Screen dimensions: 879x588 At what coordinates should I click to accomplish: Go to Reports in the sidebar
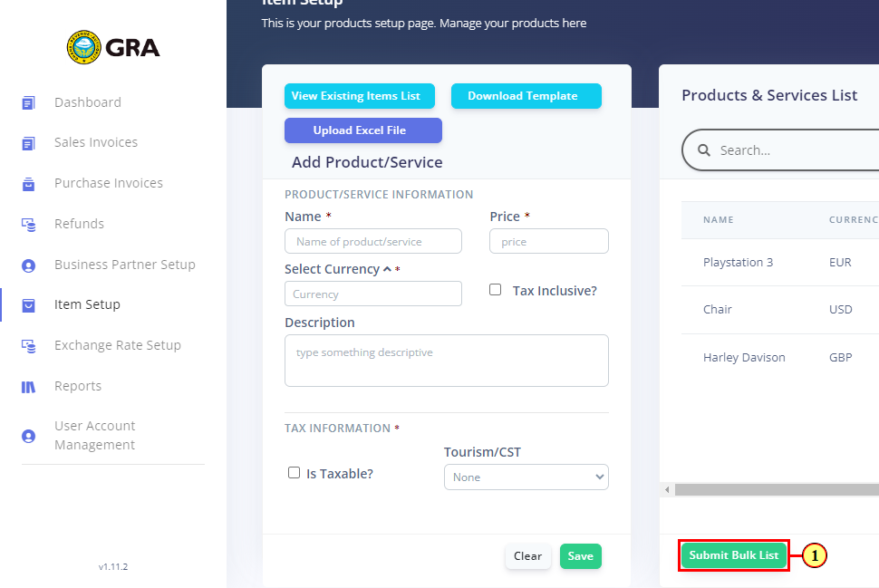[78, 386]
